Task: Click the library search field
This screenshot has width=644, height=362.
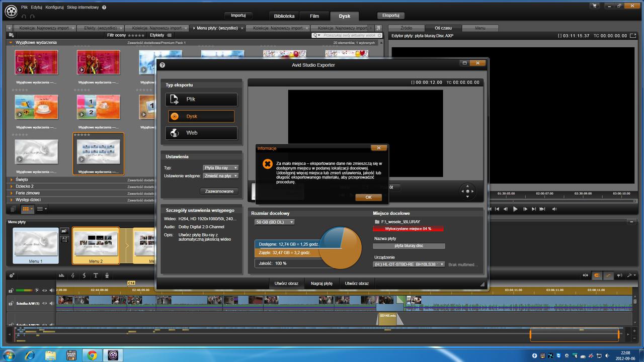Action: tap(347, 35)
